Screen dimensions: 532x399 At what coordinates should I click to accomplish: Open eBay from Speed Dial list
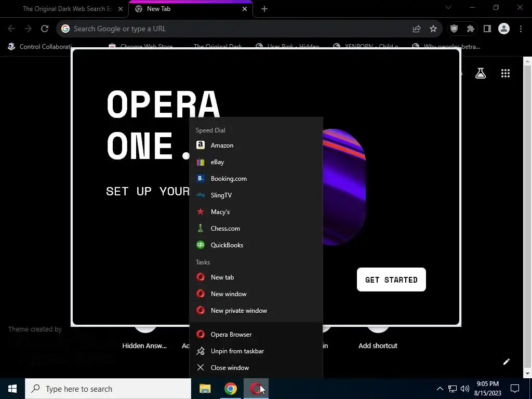[x=256, y=162]
